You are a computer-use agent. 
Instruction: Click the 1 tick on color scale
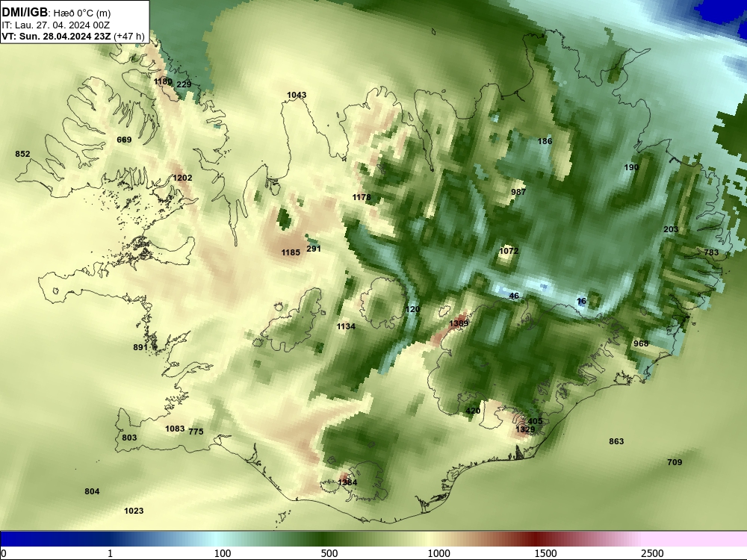[x=110, y=553]
